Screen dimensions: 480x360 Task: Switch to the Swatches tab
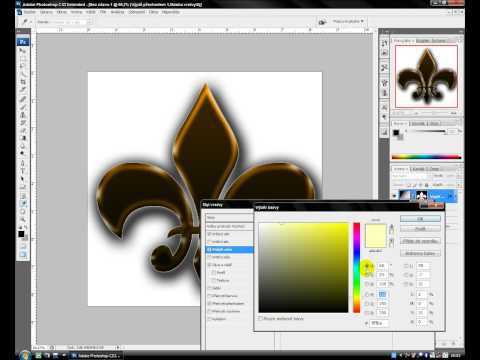(x=418, y=123)
